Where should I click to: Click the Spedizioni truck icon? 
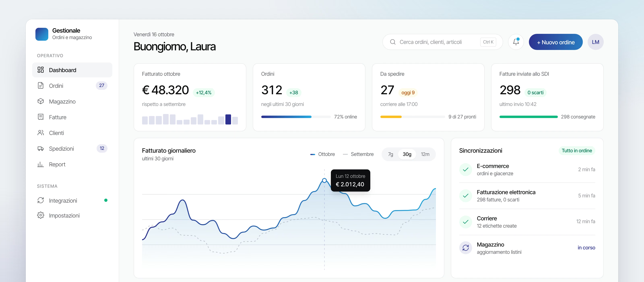[40, 148]
